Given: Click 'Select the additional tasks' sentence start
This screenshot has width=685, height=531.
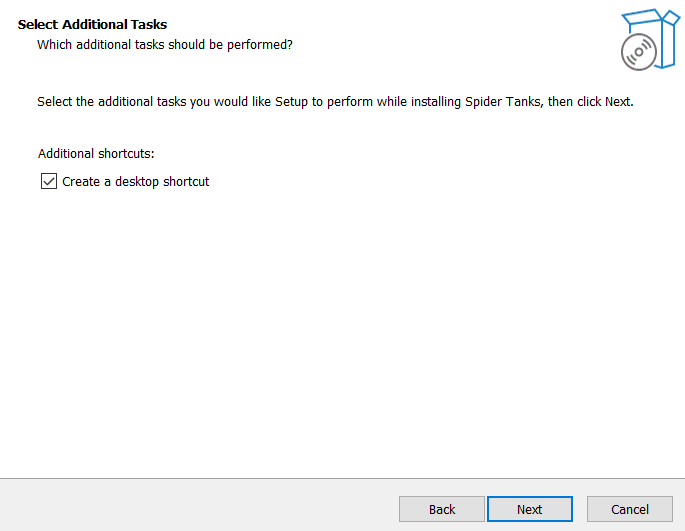Looking at the screenshot, I should click(x=111, y=102).
